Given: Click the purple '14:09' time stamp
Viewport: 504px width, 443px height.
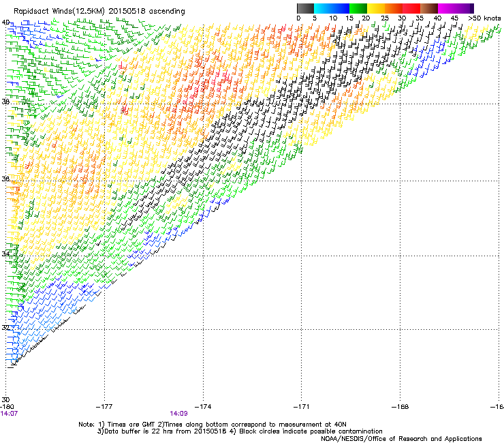Looking at the screenshot, I should tap(178, 414).
